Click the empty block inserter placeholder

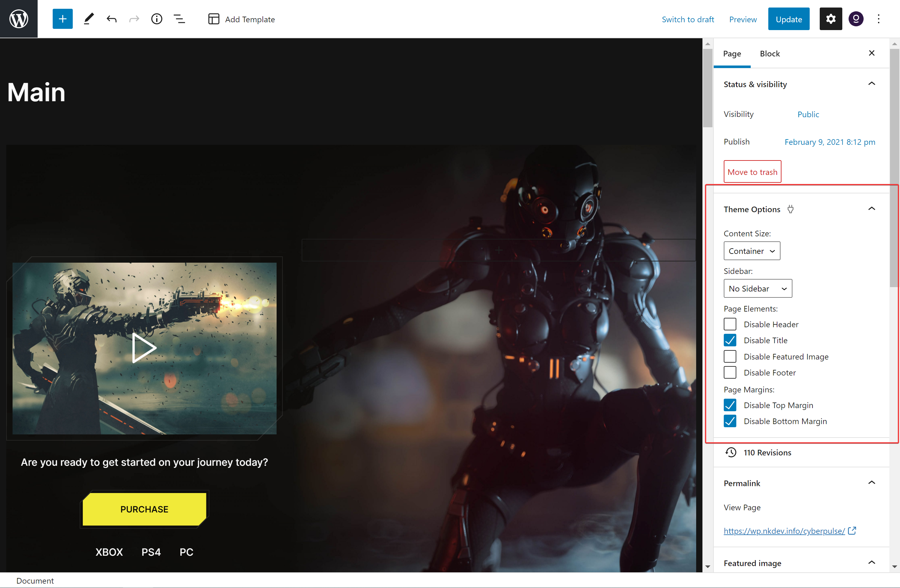[498, 250]
